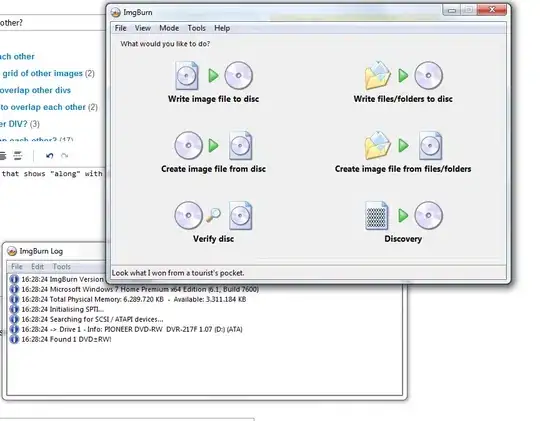This screenshot has height=421, width=540.
Task: Select log line 'Searching for SCSI / ATAPI devices...'
Action: 92,319
